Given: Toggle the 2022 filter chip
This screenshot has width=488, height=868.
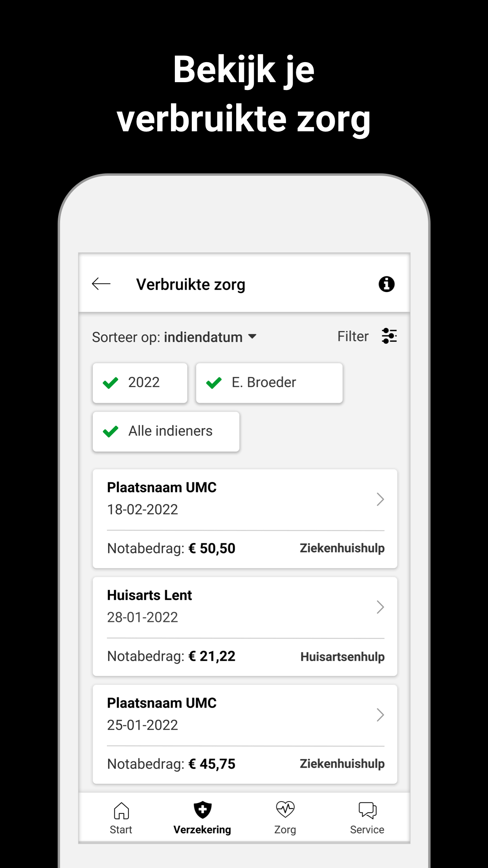Looking at the screenshot, I should click(140, 383).
